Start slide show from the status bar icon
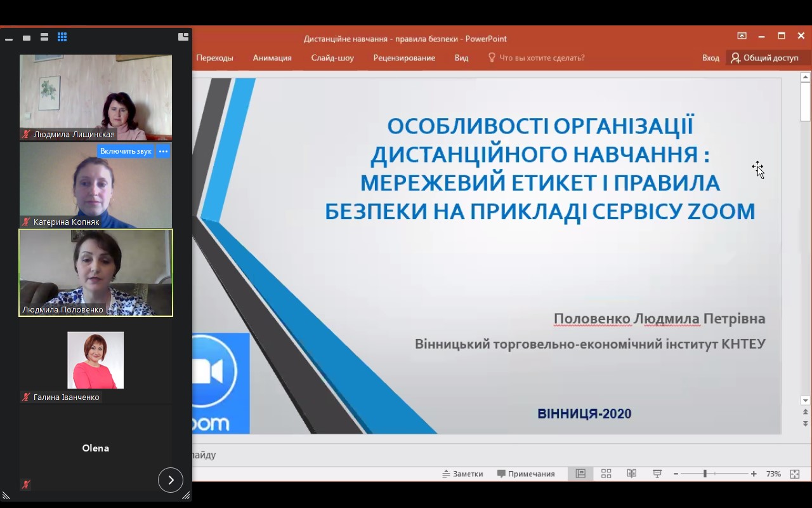 657,474
